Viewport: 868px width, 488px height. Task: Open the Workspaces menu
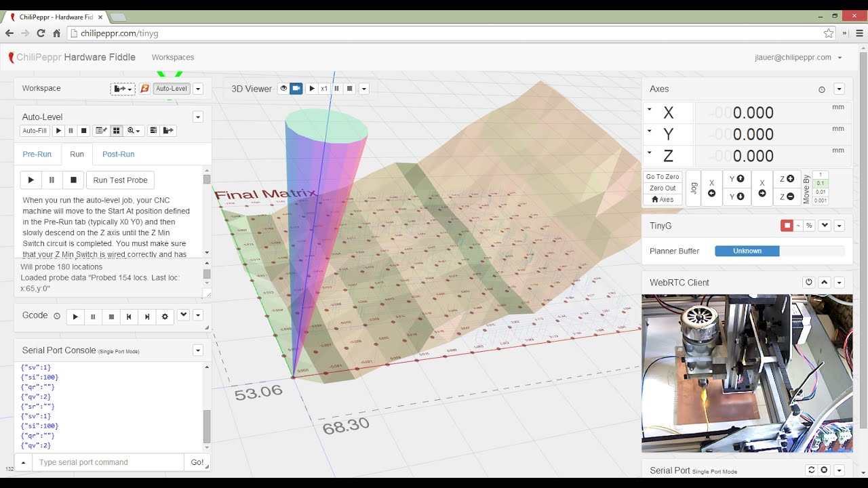coord(173,58)
